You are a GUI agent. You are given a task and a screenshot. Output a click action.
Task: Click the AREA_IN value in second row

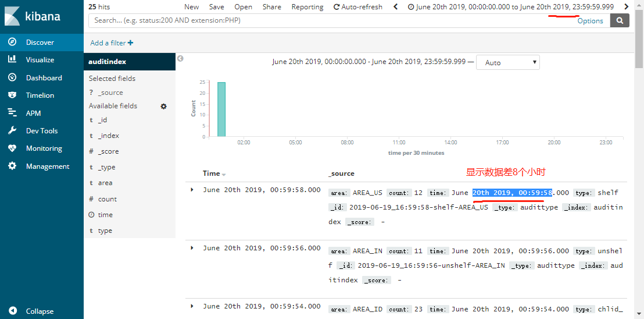(x=367, y=251)
